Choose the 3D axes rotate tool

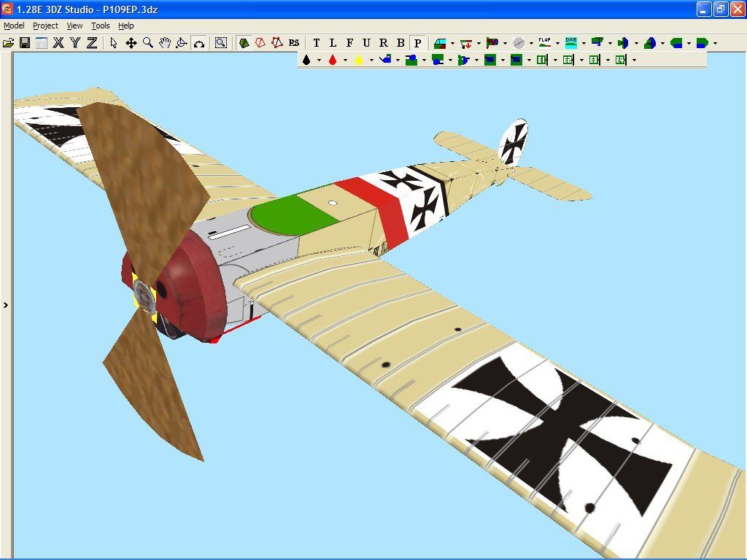[182, 43]
